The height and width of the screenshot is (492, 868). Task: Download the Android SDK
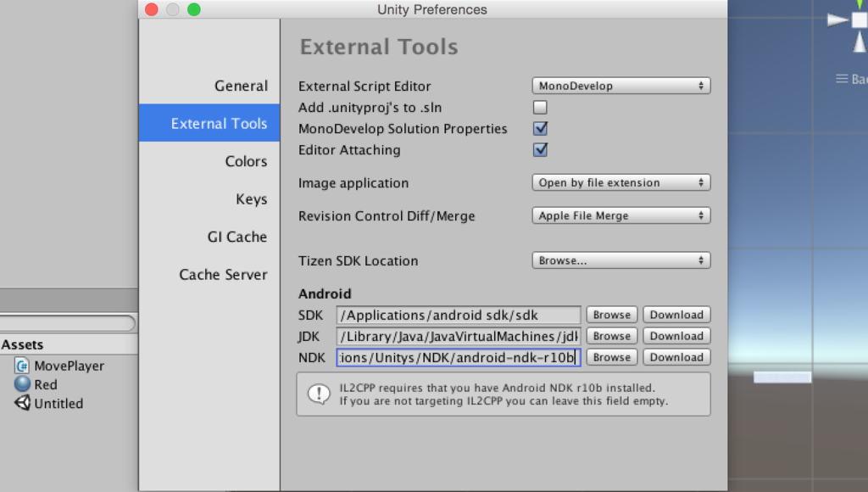point(676,315)
